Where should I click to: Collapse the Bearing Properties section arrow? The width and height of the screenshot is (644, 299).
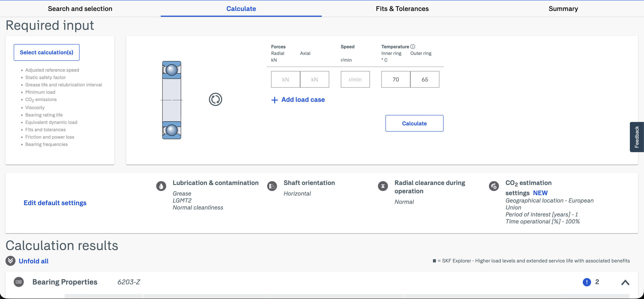click(x=625, y=283)
